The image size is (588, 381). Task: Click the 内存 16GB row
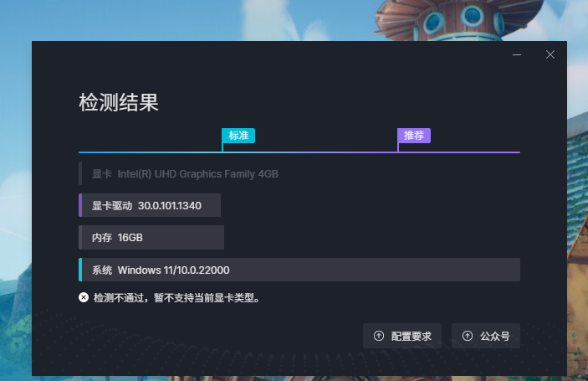pyautogui.click(x=151, y=237)
